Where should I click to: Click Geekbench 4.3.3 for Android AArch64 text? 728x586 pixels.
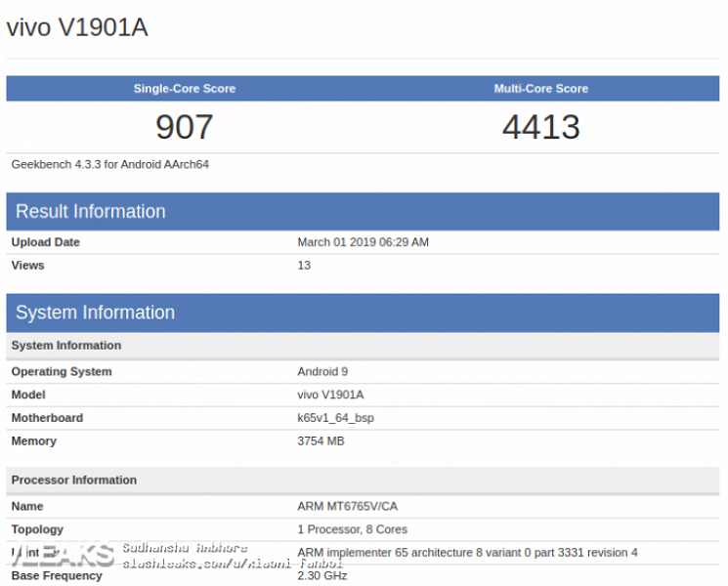click(110, 165)
